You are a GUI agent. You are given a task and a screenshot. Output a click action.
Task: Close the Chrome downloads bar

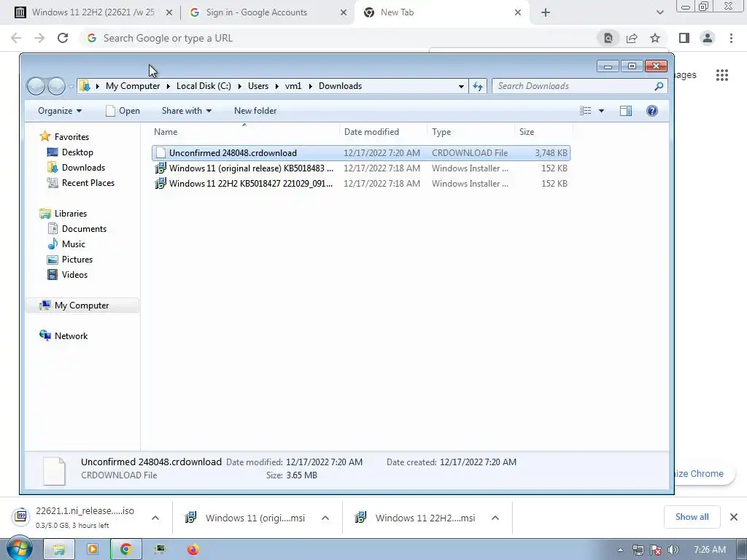click(734, 517)
